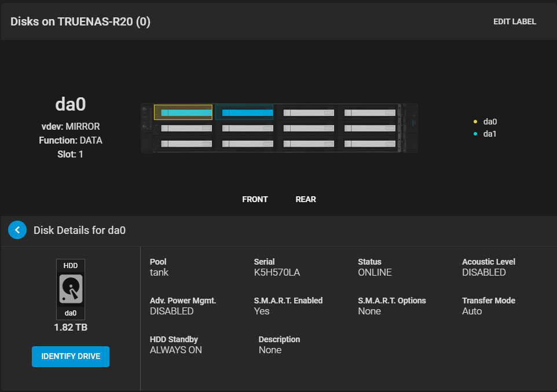Click the Pool value 'tank'
557x392 pixels.
[159, 272]
